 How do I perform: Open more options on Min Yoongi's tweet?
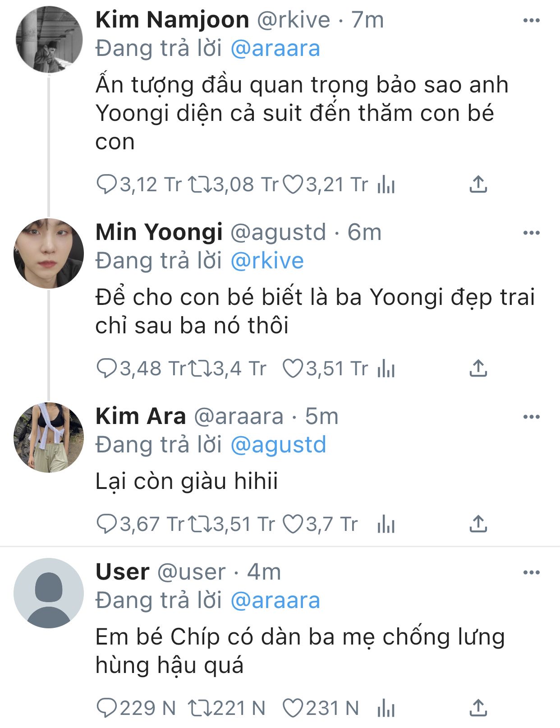point(531,233)
